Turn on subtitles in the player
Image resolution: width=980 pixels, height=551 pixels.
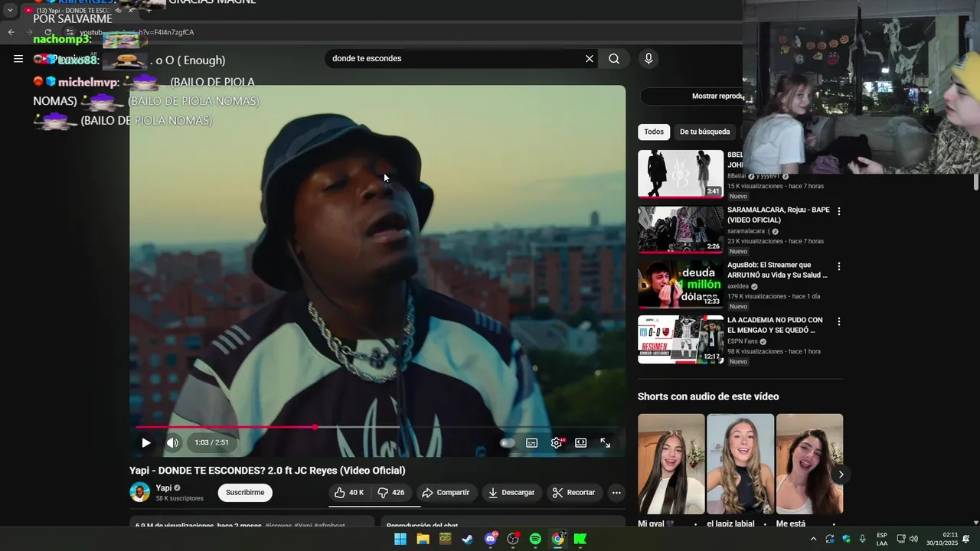[532, 442]
